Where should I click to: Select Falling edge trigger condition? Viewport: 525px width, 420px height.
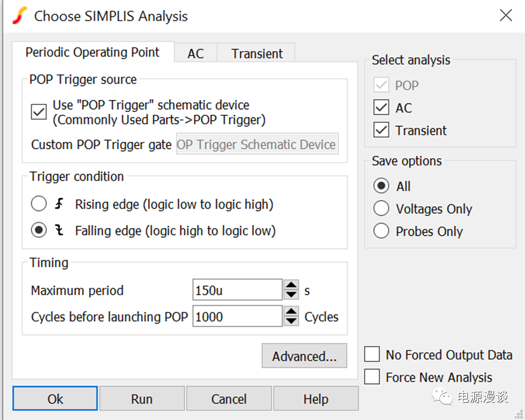click(x=39, y=230)
